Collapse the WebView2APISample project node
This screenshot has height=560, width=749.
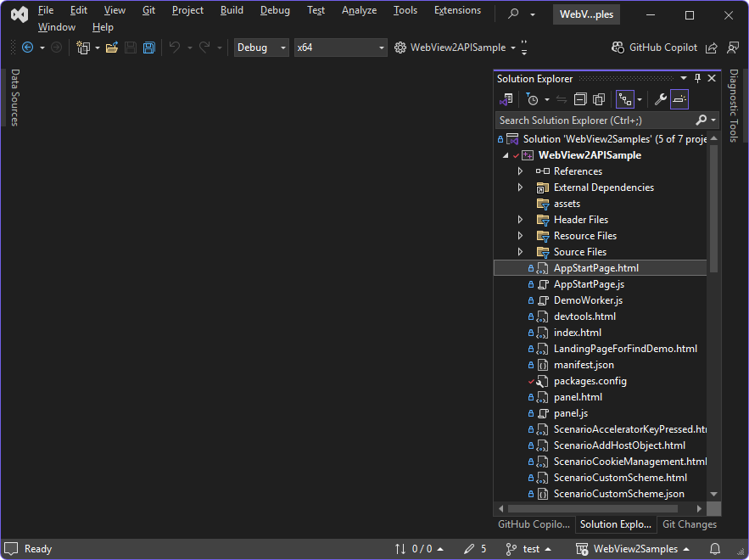[504, 154]
